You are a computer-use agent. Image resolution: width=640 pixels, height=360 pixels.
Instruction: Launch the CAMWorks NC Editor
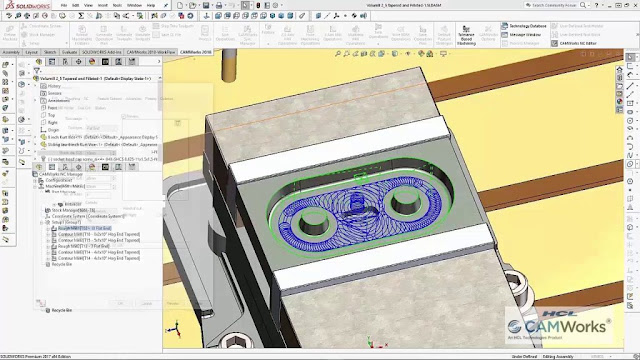573,43
